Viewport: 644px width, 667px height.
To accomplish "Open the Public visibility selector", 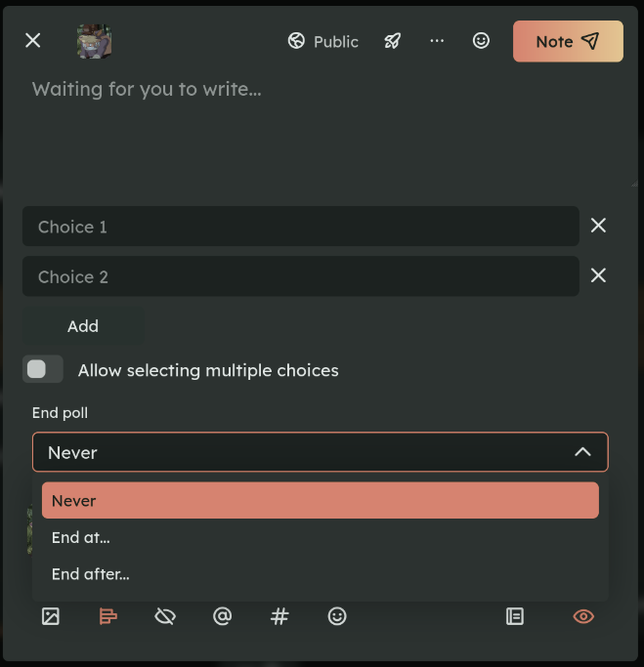I will coord(323,41).
